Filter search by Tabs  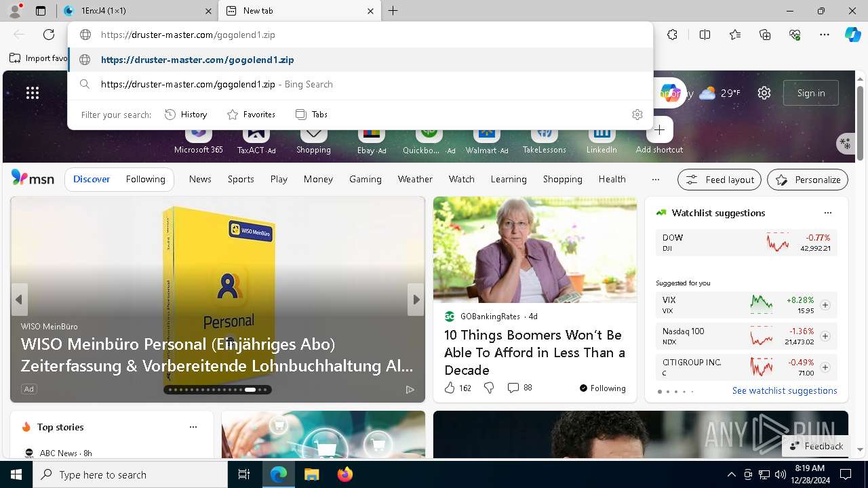pos(312,115)
